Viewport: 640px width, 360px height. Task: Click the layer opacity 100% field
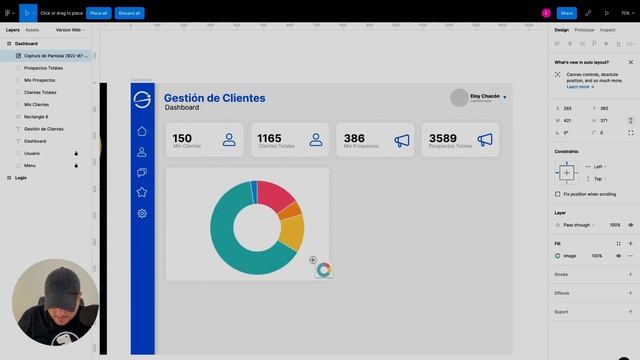pyautogui.click(x=615, y=225)
